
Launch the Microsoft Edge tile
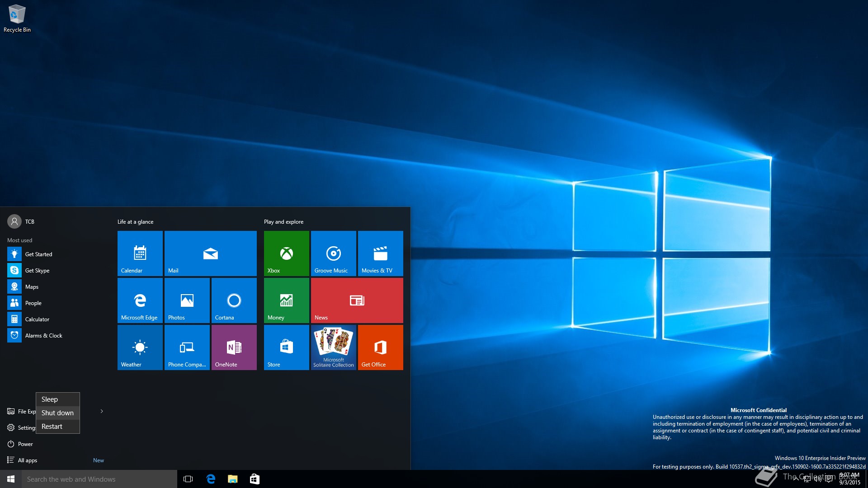[x=140, y=300]
